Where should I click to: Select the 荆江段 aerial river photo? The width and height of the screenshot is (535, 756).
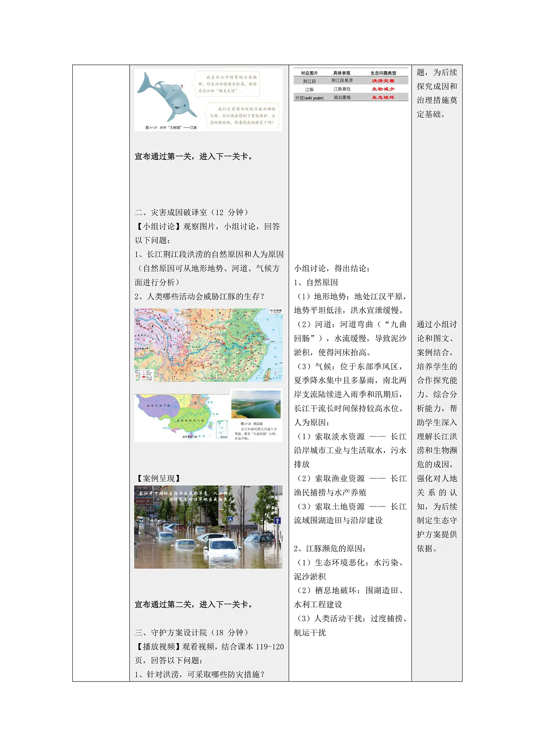(256, 404)
